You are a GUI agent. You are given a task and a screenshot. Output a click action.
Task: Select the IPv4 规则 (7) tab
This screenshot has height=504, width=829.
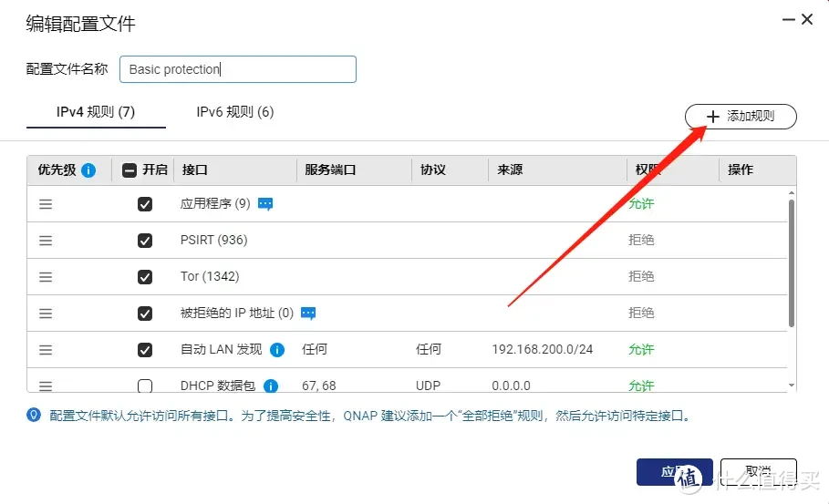click(96, 112)
